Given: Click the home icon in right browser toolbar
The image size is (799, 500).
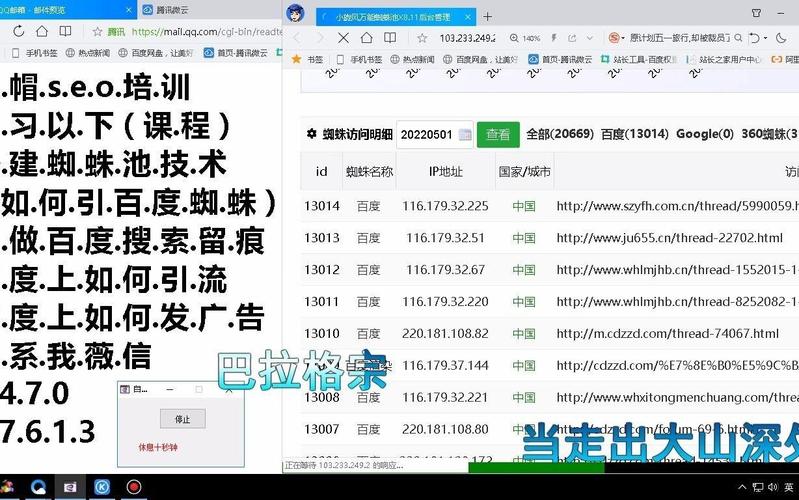Looking at the screenshot, I should tap(366, 38).
